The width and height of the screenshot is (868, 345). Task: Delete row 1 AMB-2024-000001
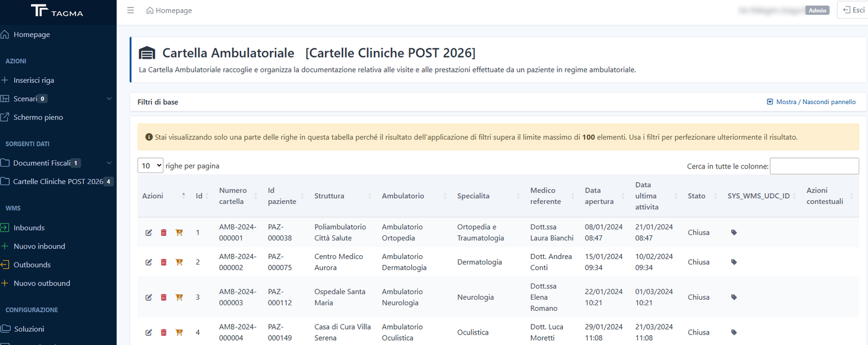(164, 233)
